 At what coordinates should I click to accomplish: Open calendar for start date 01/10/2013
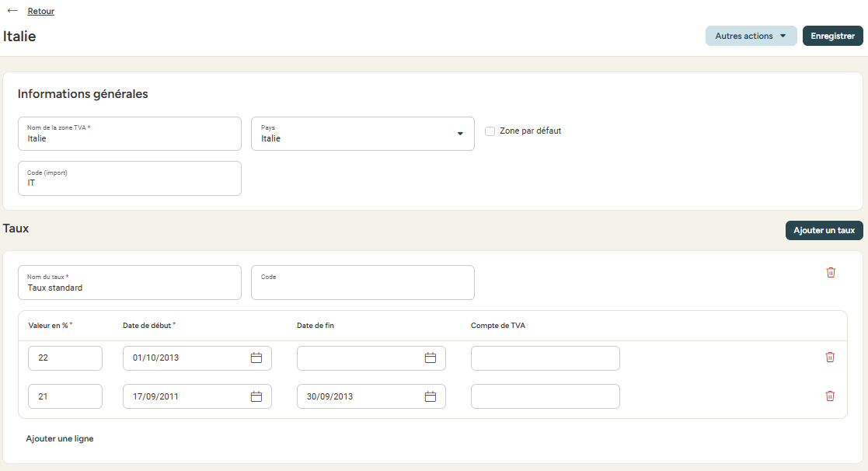(x=256, y=358)
